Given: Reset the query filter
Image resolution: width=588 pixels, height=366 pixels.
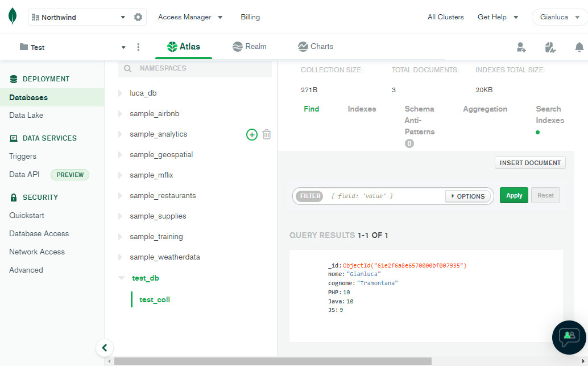Looking at the screenshot, I should [x=545, y=195].
